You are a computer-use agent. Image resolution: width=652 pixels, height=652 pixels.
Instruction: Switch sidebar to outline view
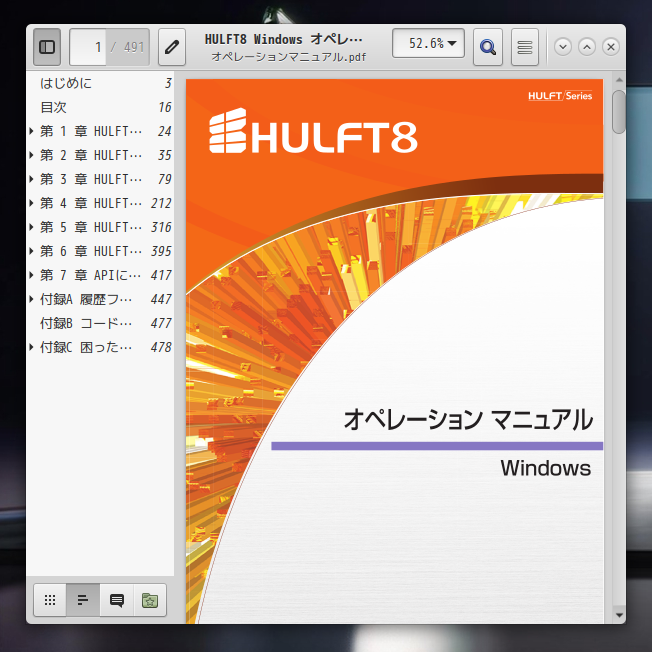83,600
